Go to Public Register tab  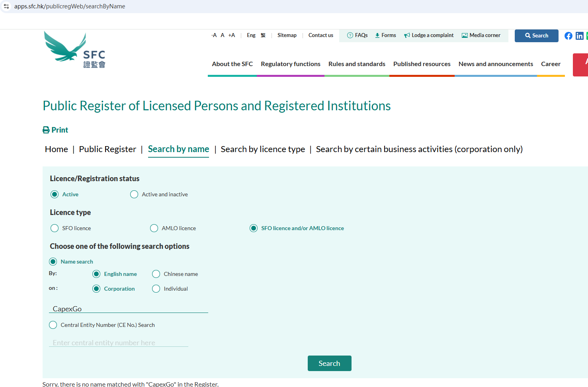tap(107, 149)
